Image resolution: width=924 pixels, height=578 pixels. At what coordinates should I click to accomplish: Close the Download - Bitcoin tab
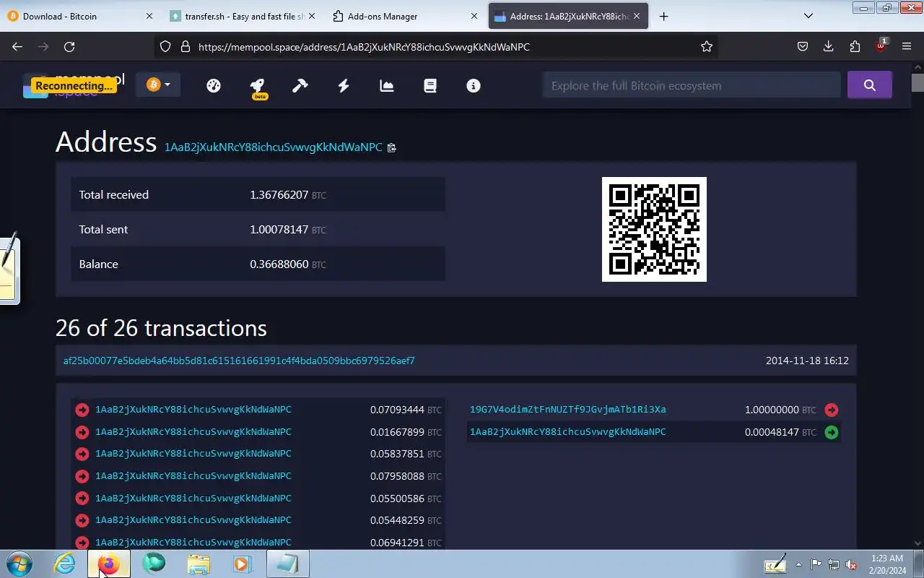(x=149, y=16)
